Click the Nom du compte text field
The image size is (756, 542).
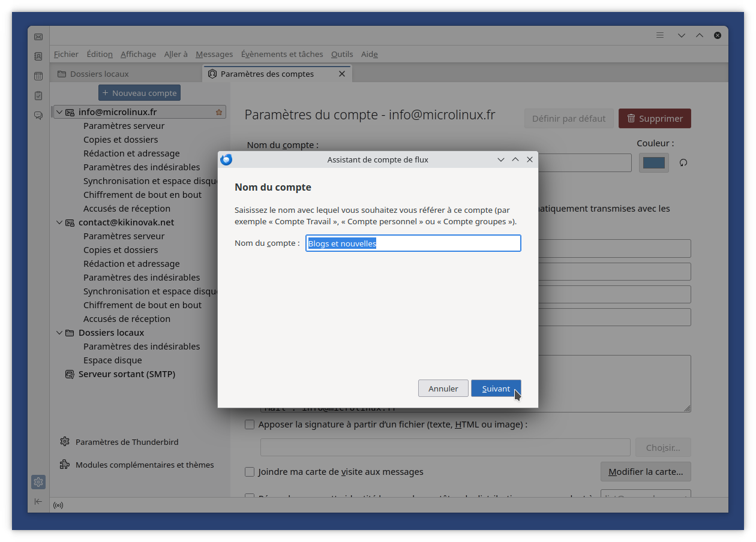pyautogui.click(x=413, y=243)
